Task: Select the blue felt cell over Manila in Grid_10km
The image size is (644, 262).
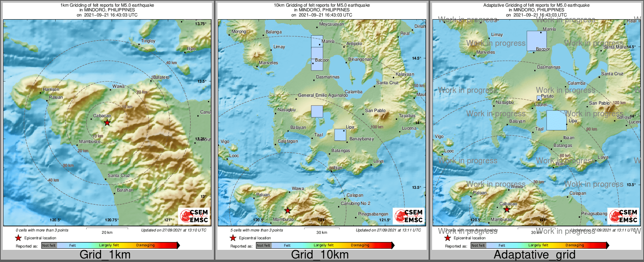Action: 317,41
